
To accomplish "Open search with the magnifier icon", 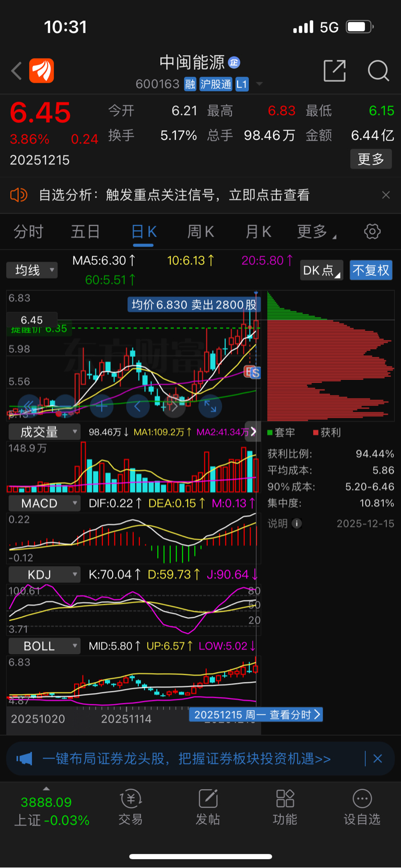I will pos(379,70).
